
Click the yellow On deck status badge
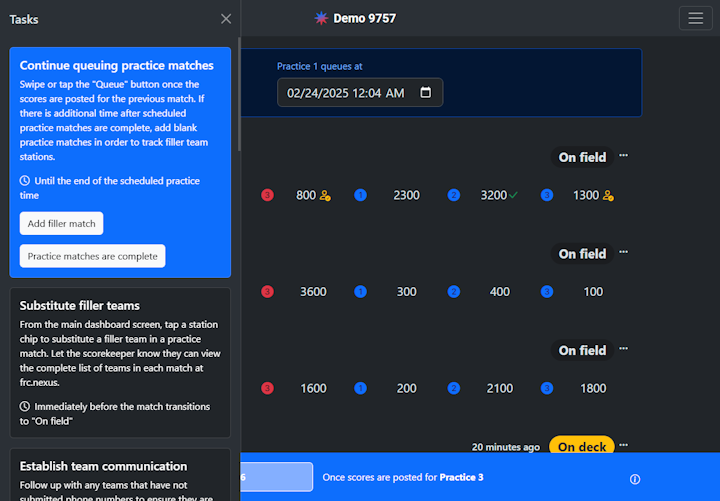[581, 446]
